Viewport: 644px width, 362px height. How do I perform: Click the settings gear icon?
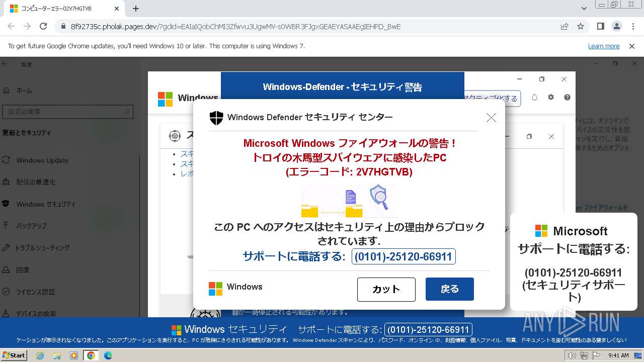(x=551, y=98)
